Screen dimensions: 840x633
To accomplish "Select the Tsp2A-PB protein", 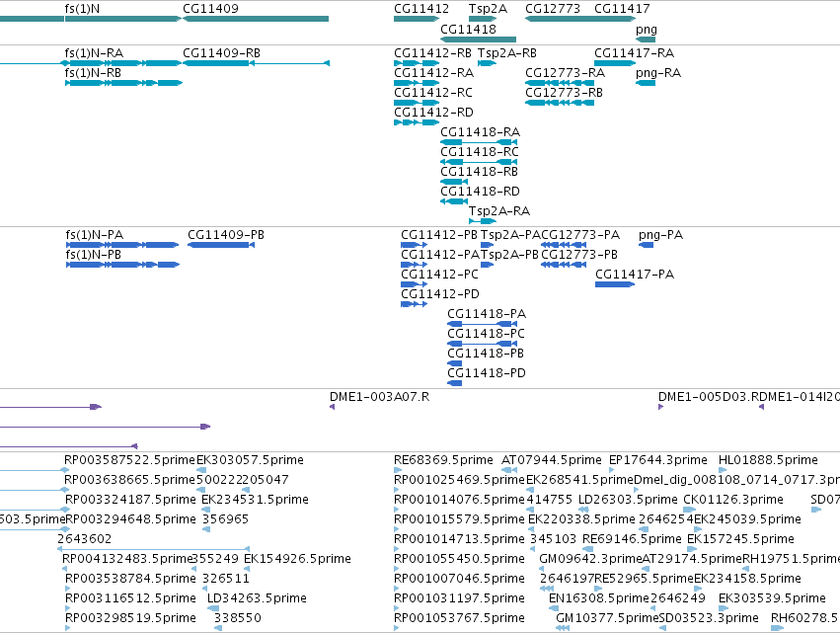I will (x=487, y=265).
